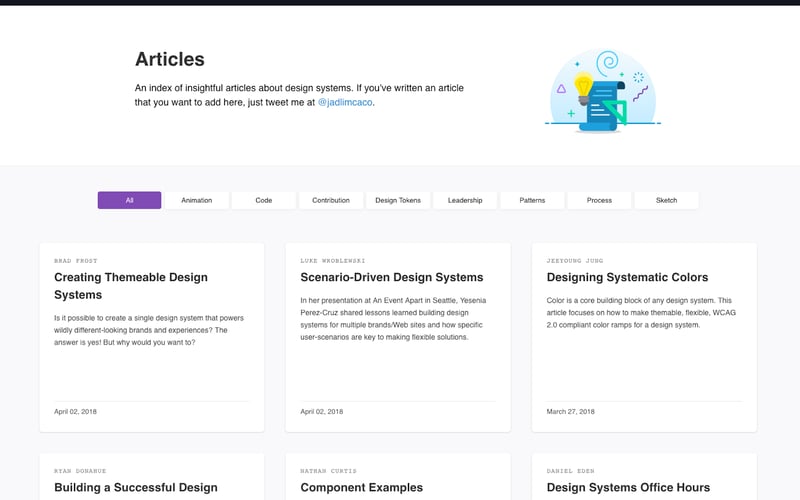Show Contribution articles
This screenshot has height=500, width=800.
click(331, 200)
